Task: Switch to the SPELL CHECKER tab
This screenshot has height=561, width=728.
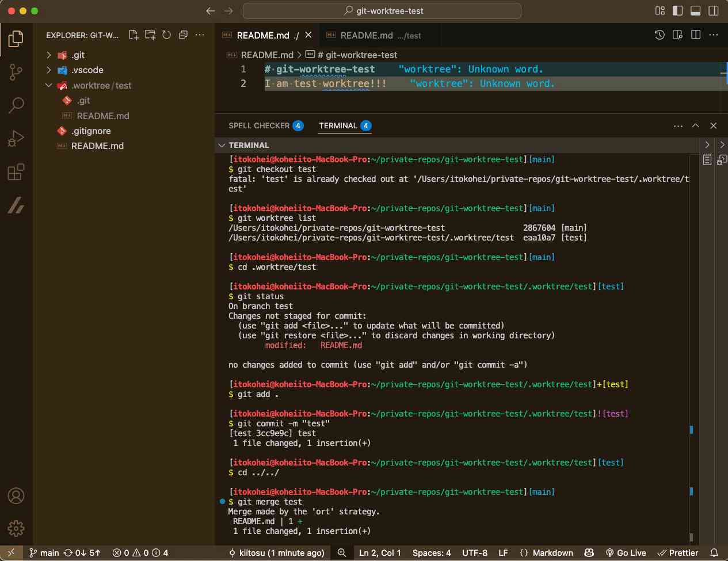Action: [x=260, y=125]
